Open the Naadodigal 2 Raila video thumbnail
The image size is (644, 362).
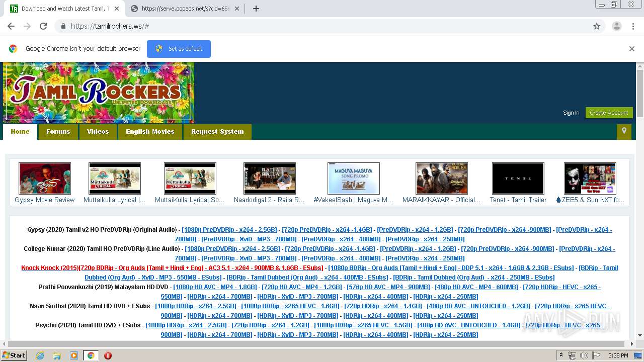[x=270, y=178]
